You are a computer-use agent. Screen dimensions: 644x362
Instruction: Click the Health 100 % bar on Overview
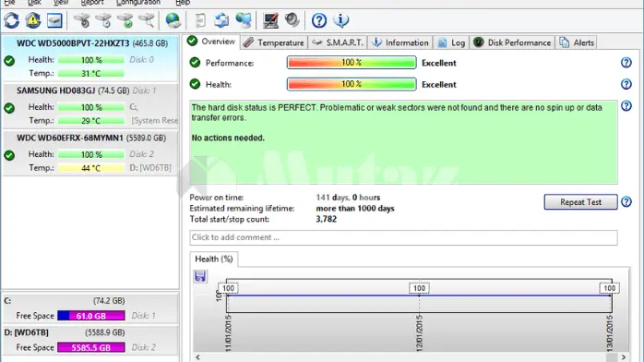352,84
